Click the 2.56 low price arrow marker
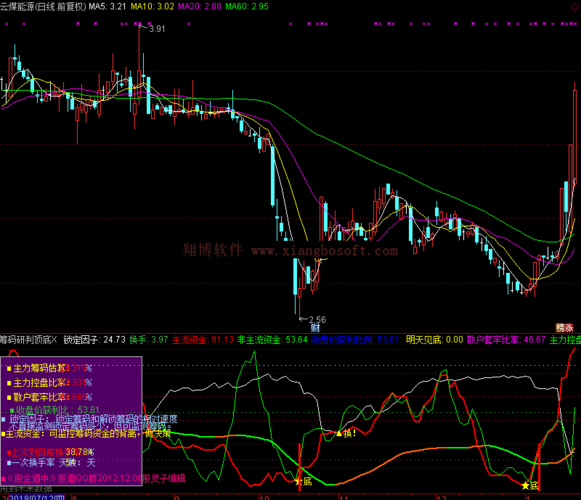This screenshot has width=581, height=500. pos(313,319)
